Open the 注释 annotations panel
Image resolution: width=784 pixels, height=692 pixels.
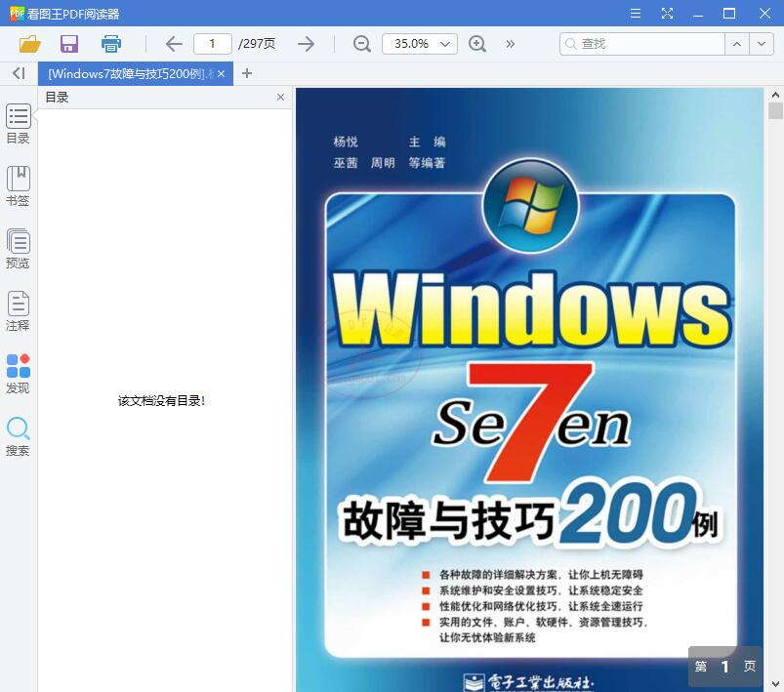coord(18,311)
